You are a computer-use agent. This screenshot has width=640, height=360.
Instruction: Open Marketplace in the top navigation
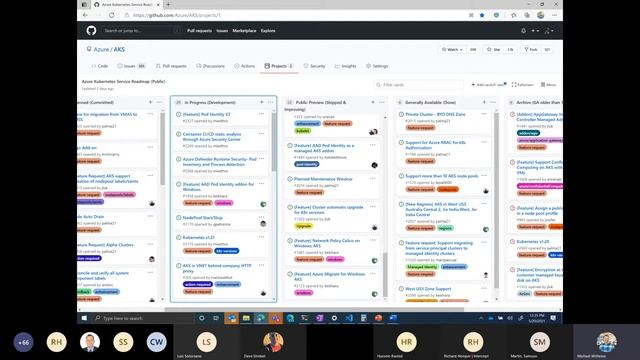click(244, 31)
